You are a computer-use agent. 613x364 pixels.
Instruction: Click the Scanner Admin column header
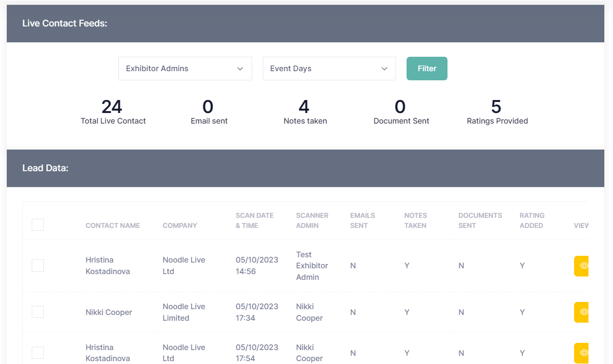tap(312, 220)
